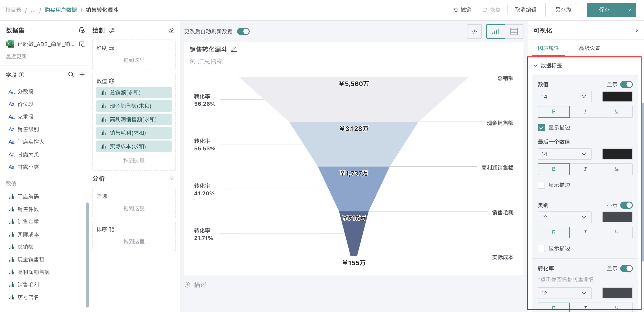Open the save options dropdown arrow

point(629,10)
